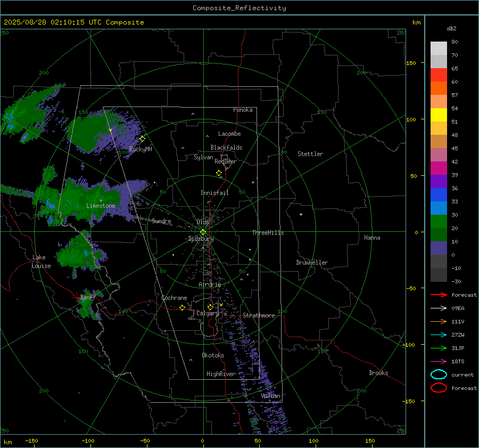Click the Brooks city label
The height and width of the screenshot is (448, 479).
[378, 373]
